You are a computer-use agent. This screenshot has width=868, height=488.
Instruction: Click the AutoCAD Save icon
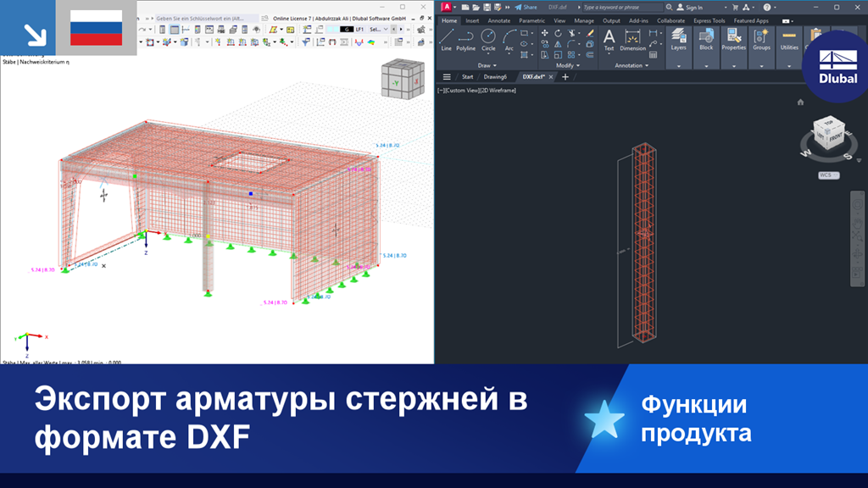pos(487,7)
